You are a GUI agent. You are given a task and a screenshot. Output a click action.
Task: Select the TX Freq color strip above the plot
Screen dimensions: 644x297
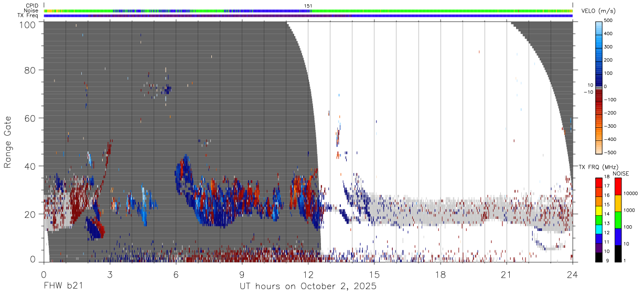(308, 15)
